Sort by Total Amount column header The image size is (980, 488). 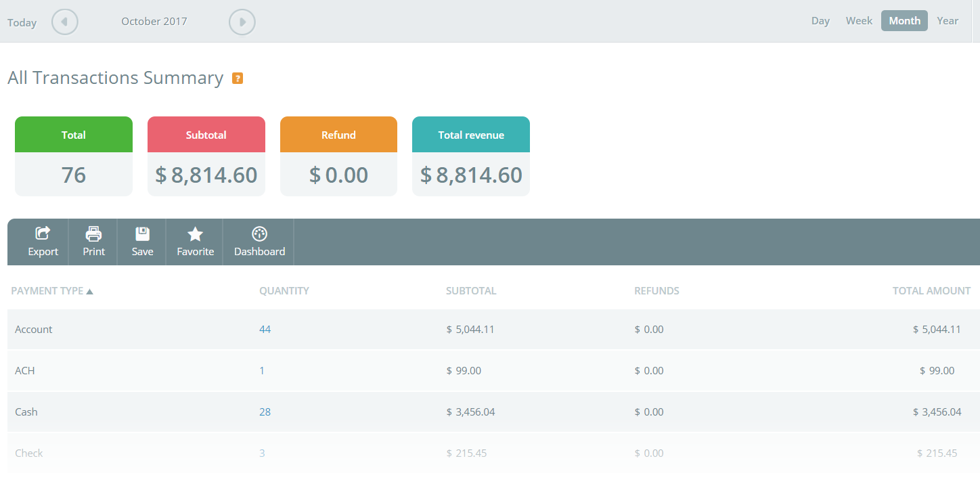pyautogui.click(x=931, y=290)
